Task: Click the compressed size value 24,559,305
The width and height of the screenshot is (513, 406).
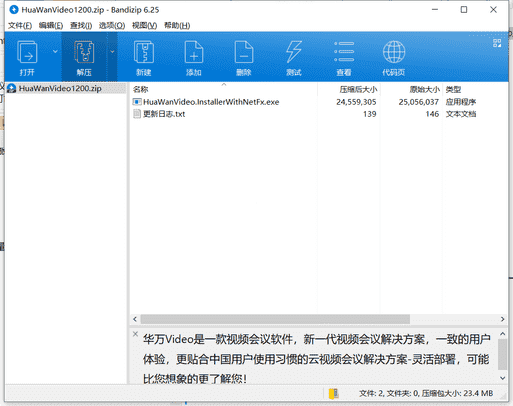Action: point(356,102)
